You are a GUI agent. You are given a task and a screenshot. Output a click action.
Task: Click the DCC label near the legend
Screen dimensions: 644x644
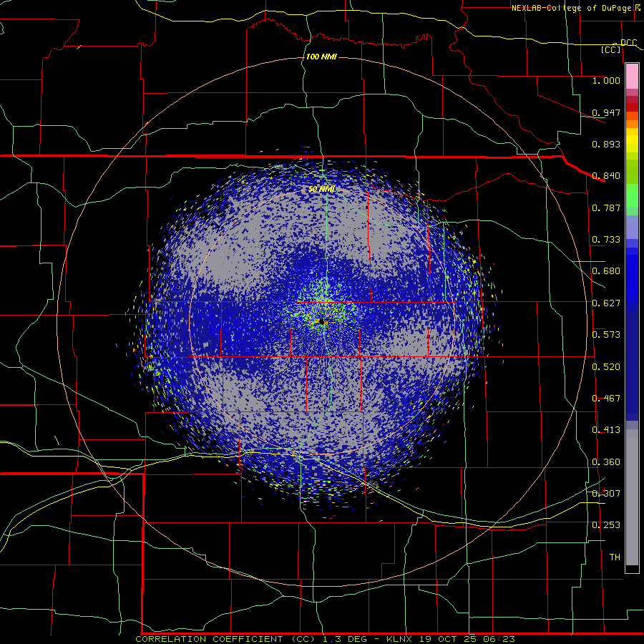pos(628,43)
